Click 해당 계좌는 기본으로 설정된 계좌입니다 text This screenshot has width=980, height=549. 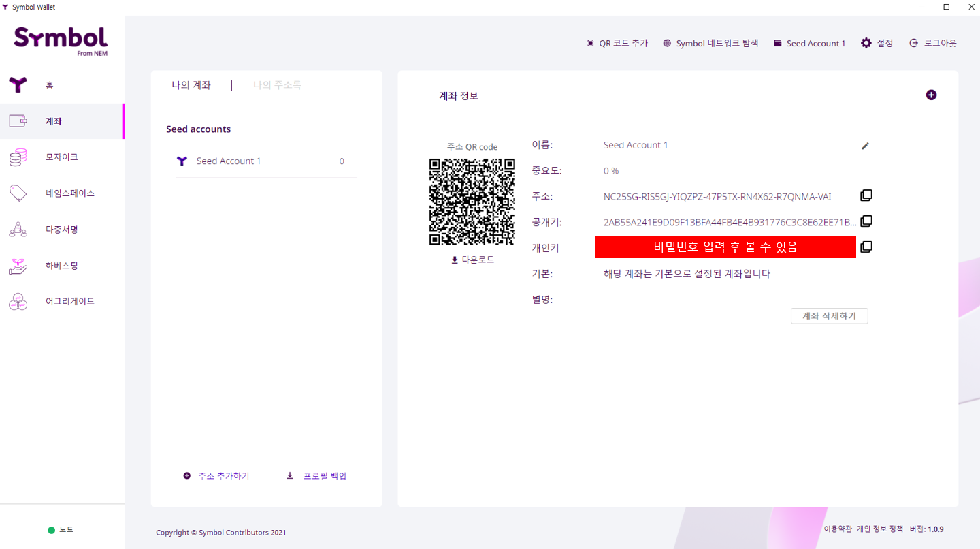687,274
